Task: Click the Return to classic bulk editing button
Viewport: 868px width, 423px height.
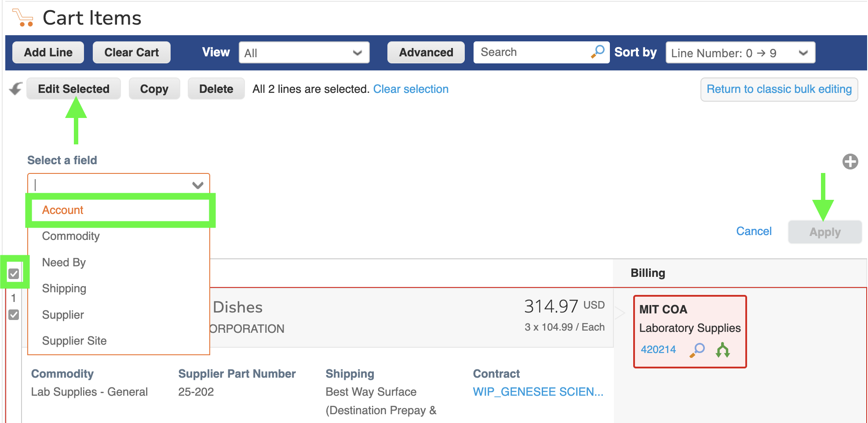Action: [779, 89]
